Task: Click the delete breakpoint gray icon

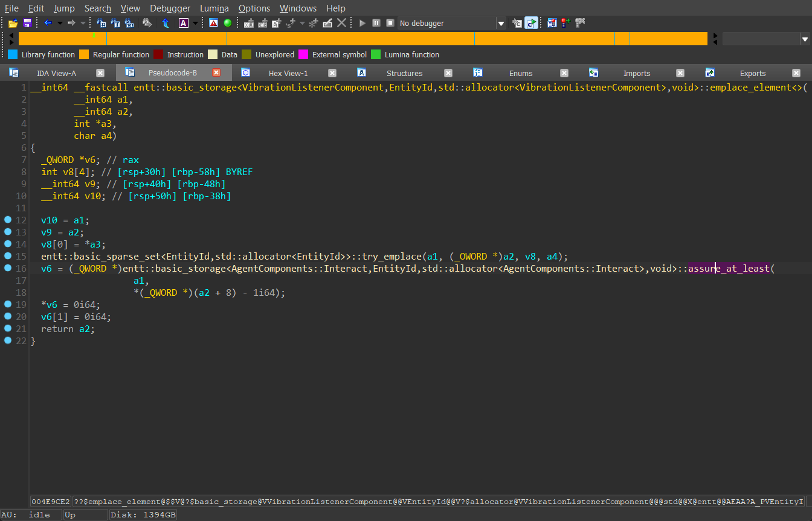Action: 580,23
